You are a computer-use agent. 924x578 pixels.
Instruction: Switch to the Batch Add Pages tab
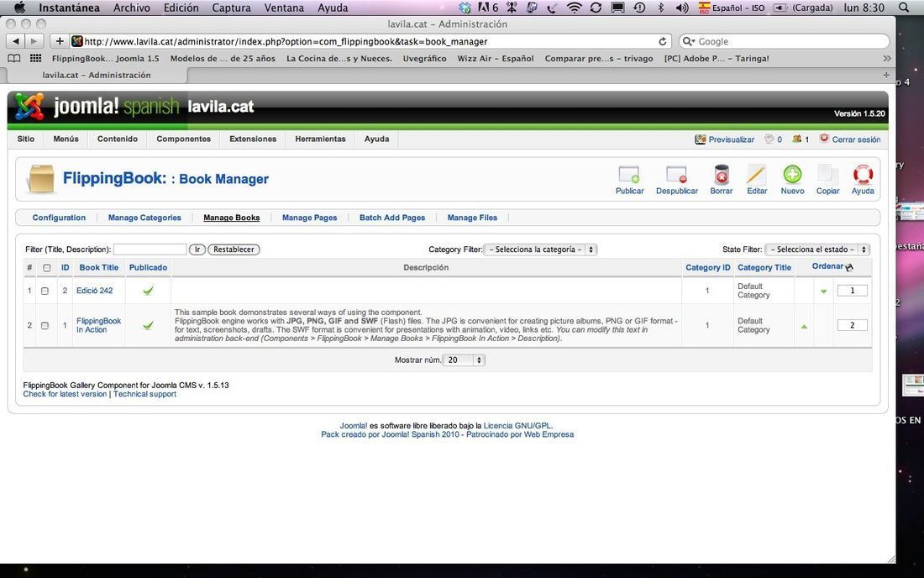point(392,218)
